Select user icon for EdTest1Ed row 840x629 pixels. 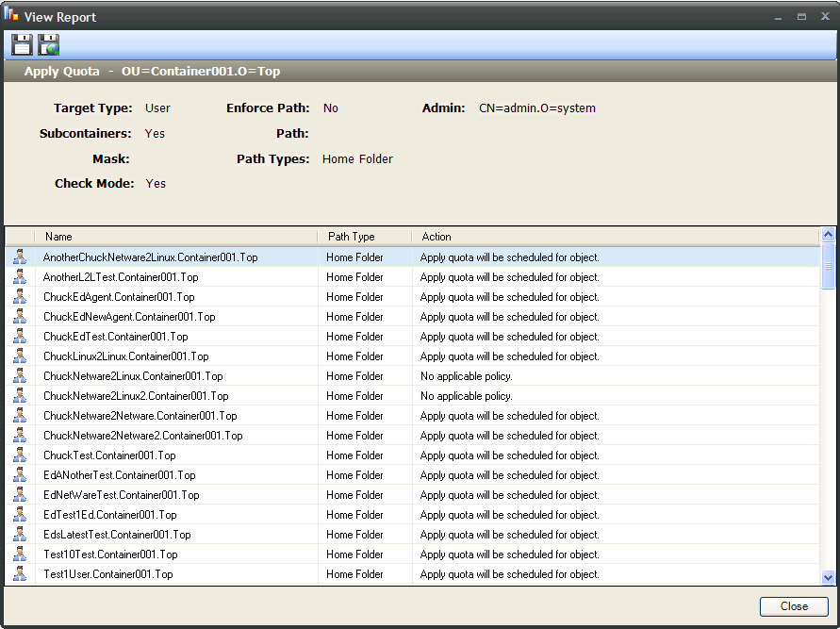[20, 515]
